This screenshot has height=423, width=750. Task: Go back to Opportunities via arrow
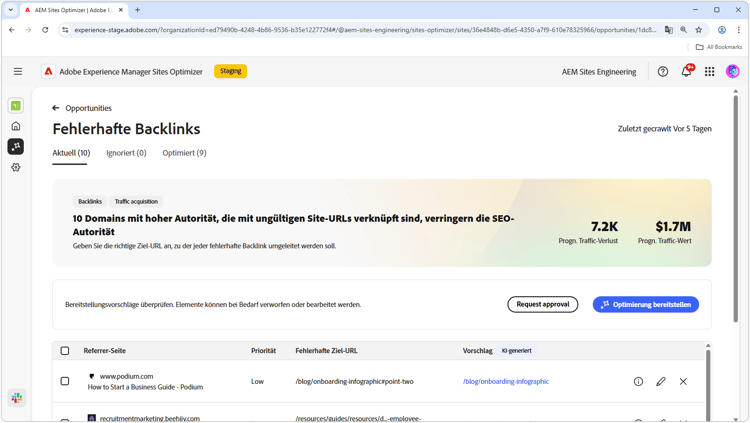55,108
